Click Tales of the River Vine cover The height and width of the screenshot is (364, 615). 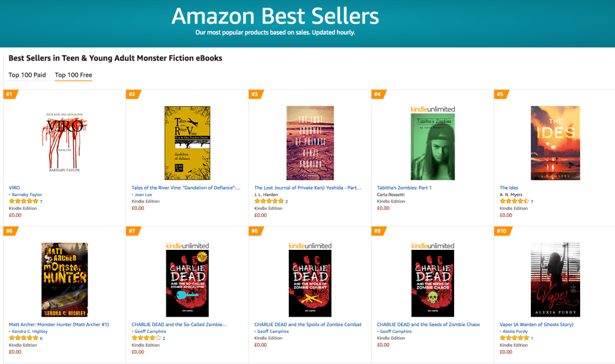187,143
